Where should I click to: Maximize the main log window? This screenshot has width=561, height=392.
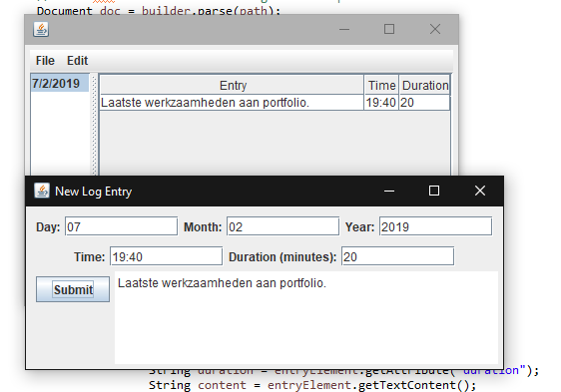click(x=389, y=29)
